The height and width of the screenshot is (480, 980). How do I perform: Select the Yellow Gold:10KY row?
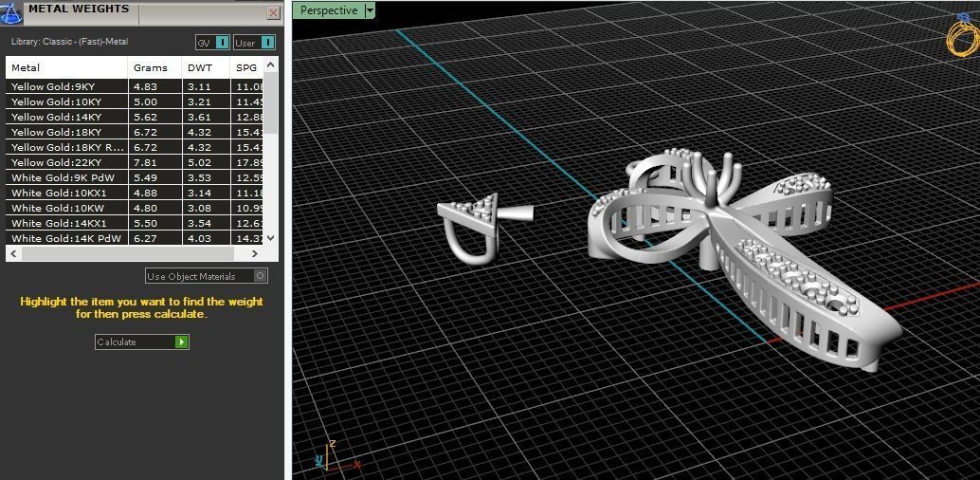tap(135, 102)
